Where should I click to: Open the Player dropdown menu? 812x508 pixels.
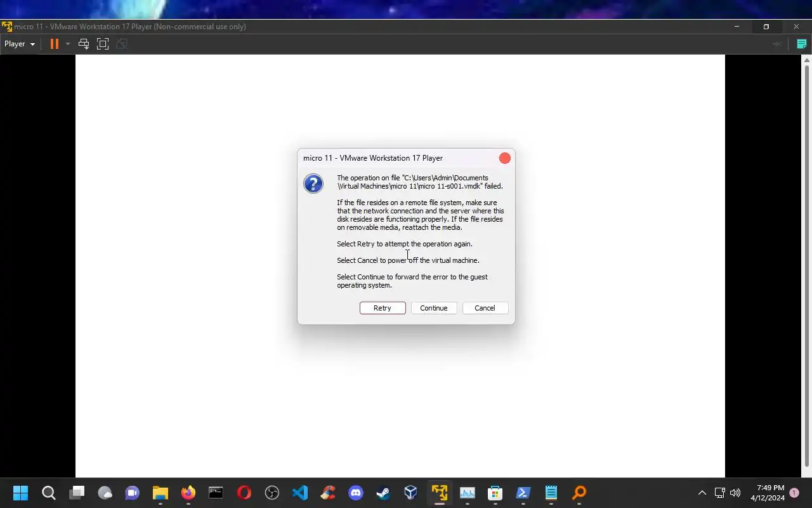coord(20,44)
